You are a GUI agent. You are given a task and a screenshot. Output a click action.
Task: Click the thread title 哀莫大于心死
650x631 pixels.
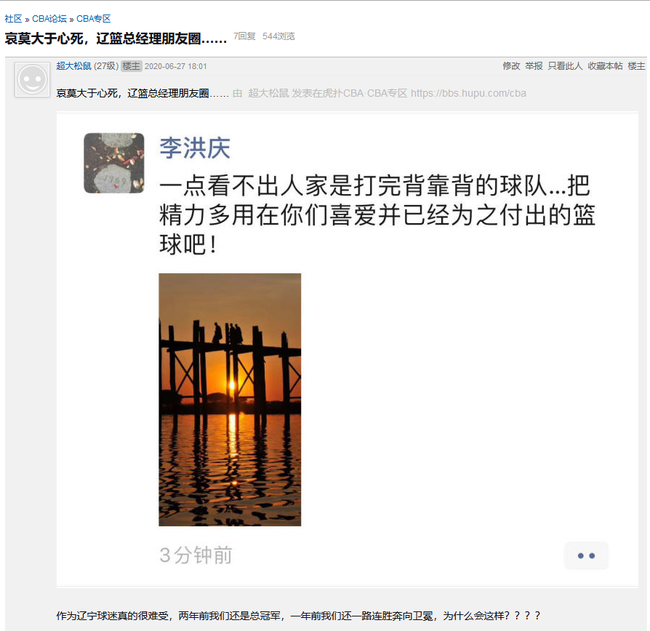pos(116,39)
